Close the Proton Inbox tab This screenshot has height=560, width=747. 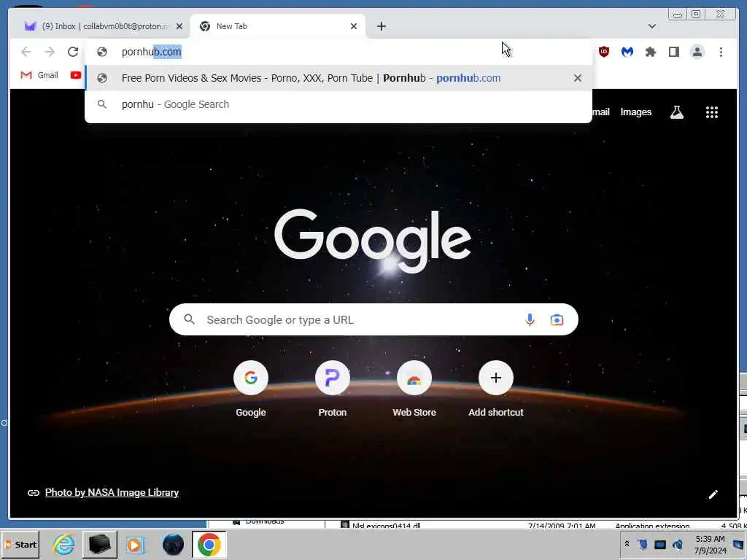point(179,27)
